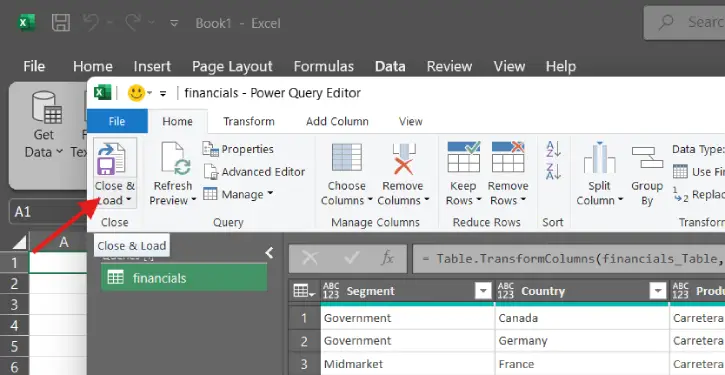Open the Advanced Editor

tap(254, 172)
